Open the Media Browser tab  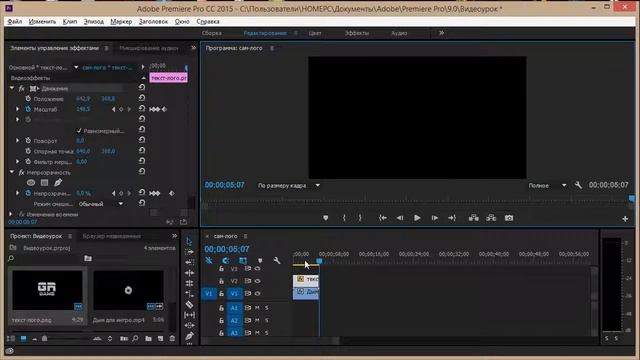pyautogui.click(x=111, y=236)
